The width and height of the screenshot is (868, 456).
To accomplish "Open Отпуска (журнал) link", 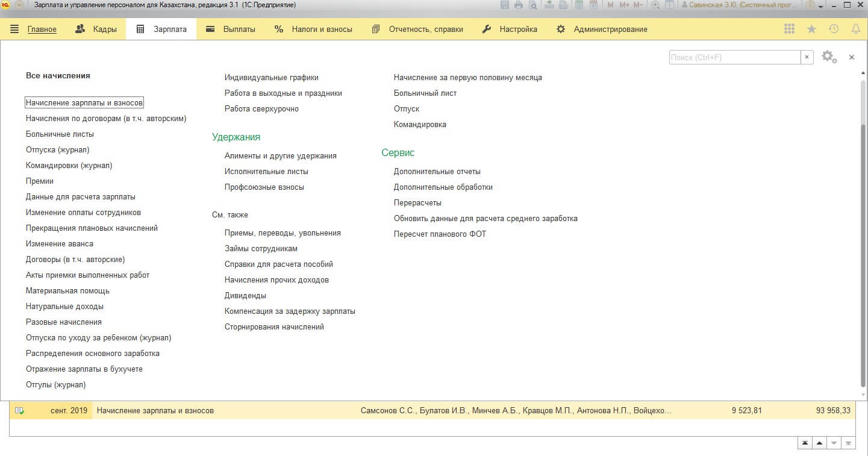I will tap(57, 150).
